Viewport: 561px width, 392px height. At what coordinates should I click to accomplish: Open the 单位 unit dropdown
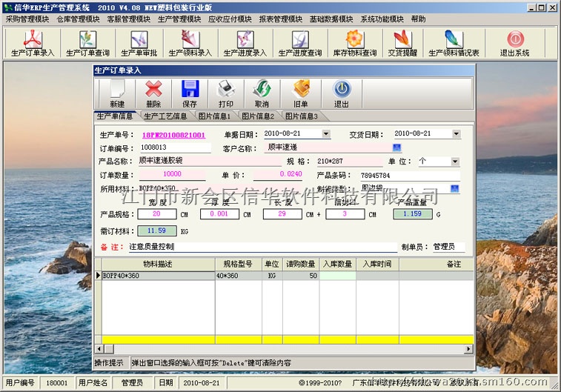pyautogui.click(x=454, y=162)
